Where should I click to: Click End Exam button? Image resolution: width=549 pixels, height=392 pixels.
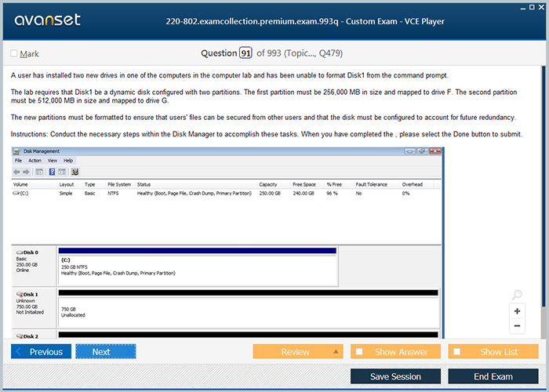pyautogui.click(x=493, y=376)
